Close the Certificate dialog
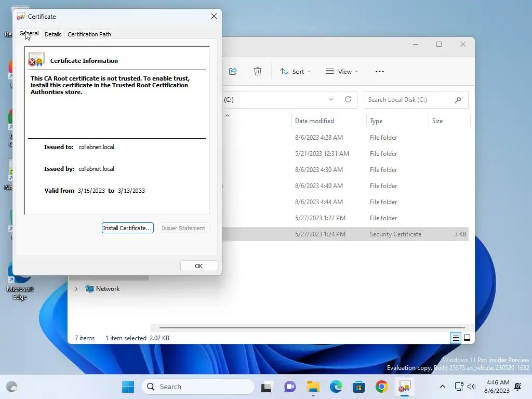The width and height of the screenshot is (532, 399). point(214,16)
